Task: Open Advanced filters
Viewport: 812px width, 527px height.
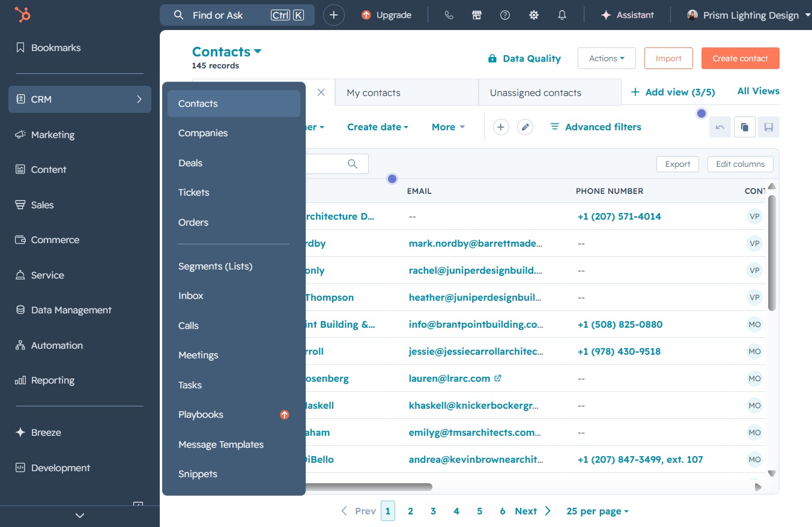Action: [596, 127]
